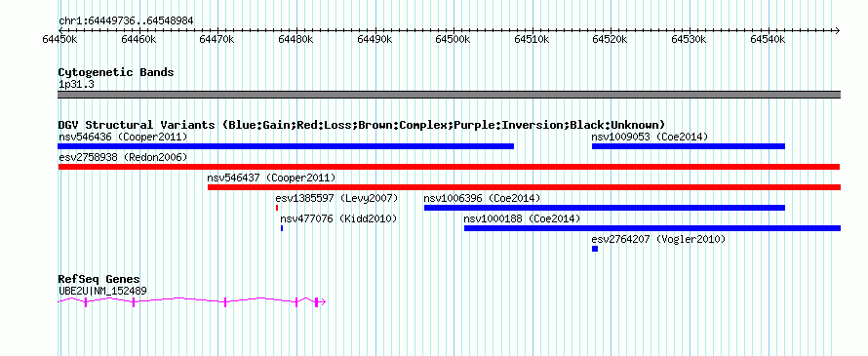Click the 64510k ruler tick label
Image resolution: width=868 pixels, height=356 pixels.
[532, 39]
